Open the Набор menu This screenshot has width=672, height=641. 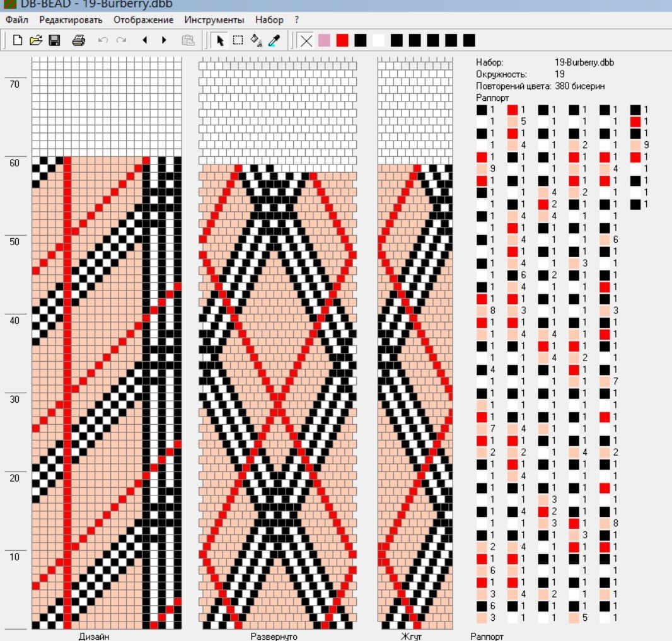[x=269, y=20]
